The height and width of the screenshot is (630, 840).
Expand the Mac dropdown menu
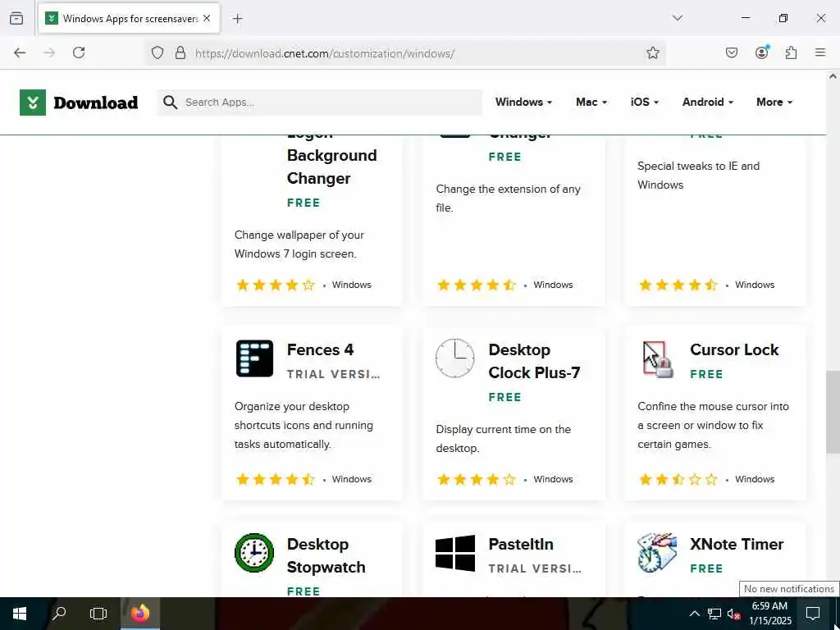(x=591, y=102)
